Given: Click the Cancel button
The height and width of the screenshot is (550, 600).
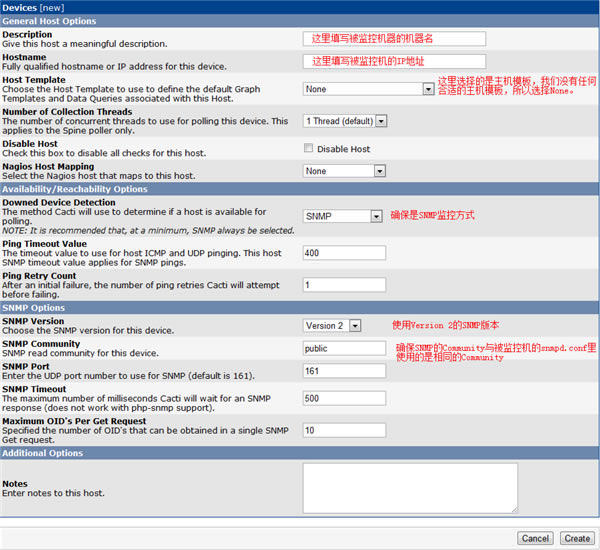Looking at the screenshot, I should tap(535, 539).
